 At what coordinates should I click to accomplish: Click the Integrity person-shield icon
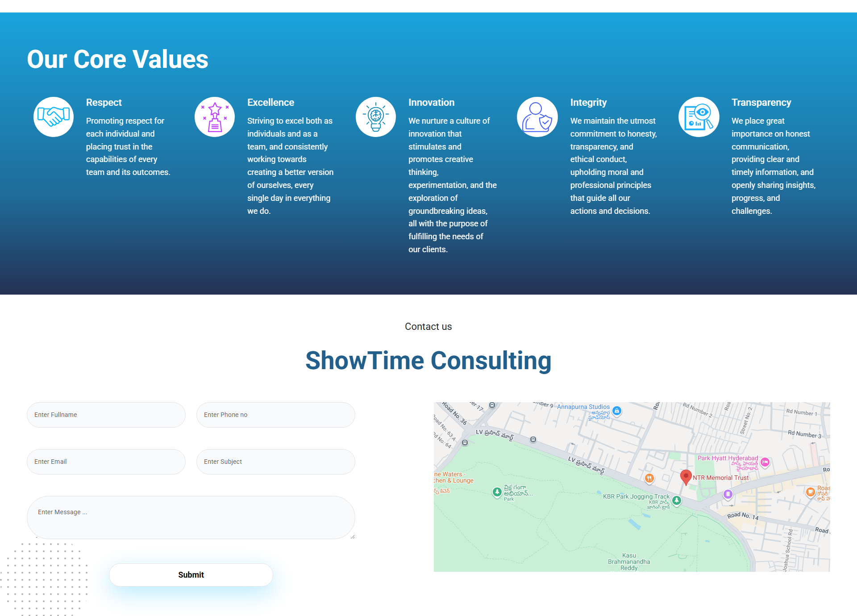pyautogui.click(x=537, y=117)
